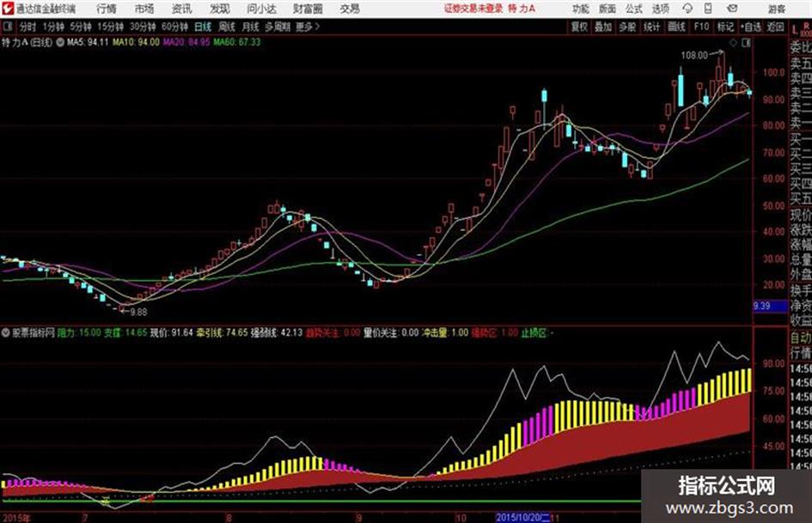Switch to the 5分钟 period tab
The image size is (812, 523).
(80, 27)
